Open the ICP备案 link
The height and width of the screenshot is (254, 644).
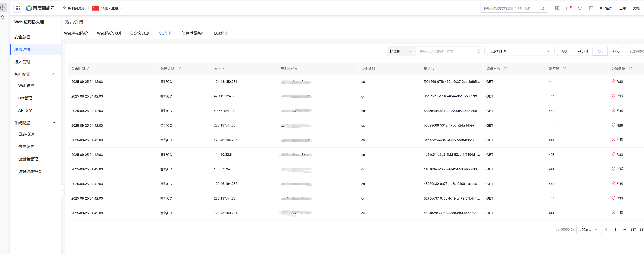(x=606, y=8)
